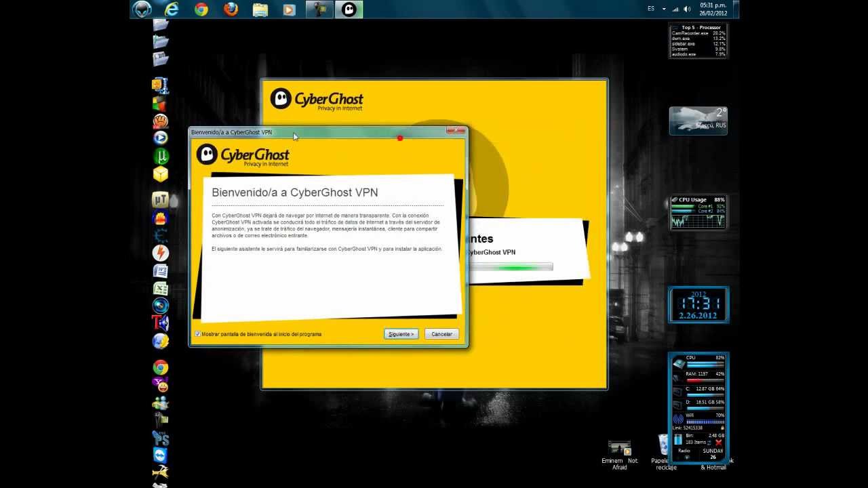Open the red T speaker dock icon
The width and height of the screenshot is (868, 488).
point(160,323)
